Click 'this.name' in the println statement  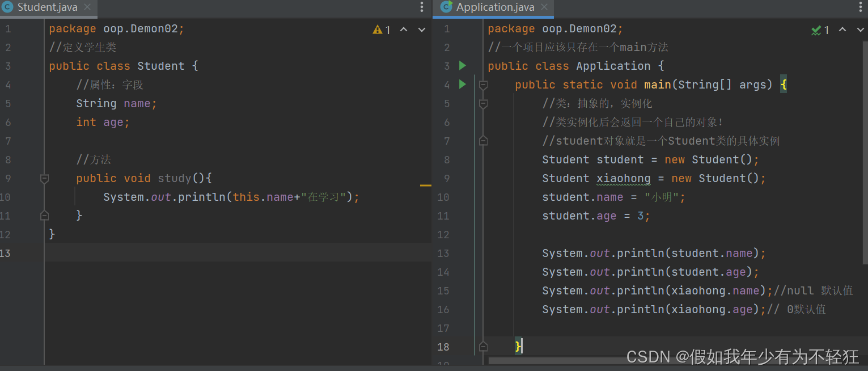click(x=263, y=197)
